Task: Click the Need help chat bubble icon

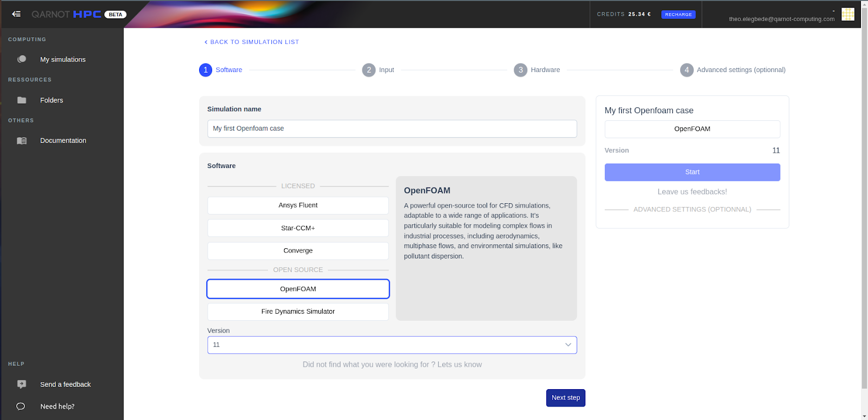Action: click(x=21, y=406)
